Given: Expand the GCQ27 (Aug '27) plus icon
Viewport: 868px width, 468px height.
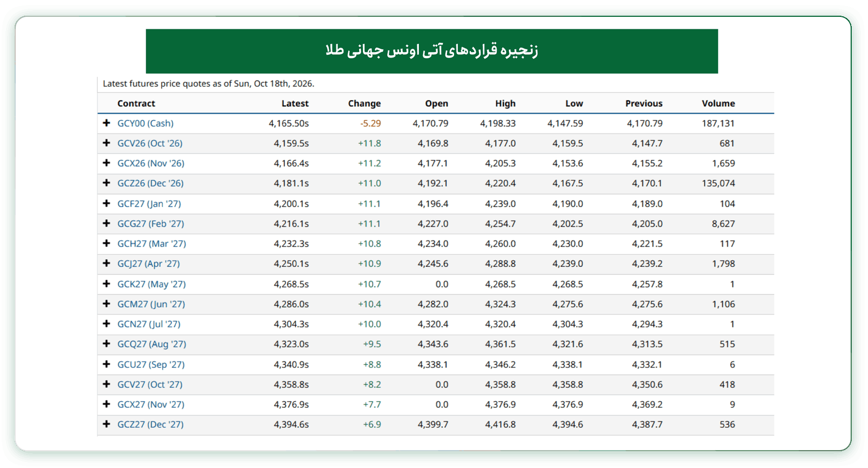Looking at the screenshot, I should 106,344.
